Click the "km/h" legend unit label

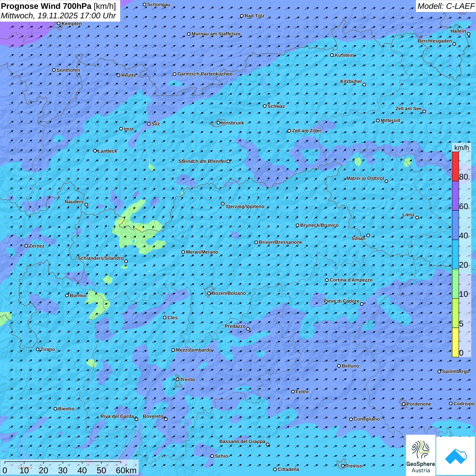click(461, 148)
